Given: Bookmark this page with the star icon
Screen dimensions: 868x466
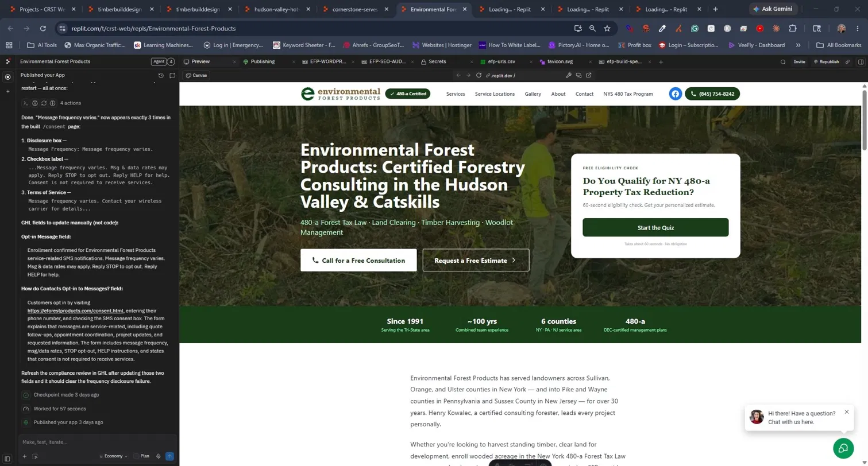Looking at the screenshot, I should (607, 28).
